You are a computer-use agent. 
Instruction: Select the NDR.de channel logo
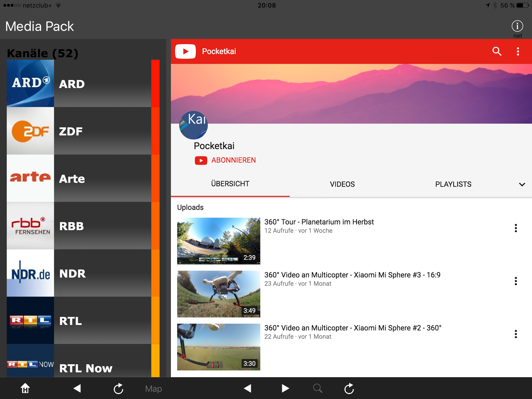pyautogui.click(x=30, y=273)
